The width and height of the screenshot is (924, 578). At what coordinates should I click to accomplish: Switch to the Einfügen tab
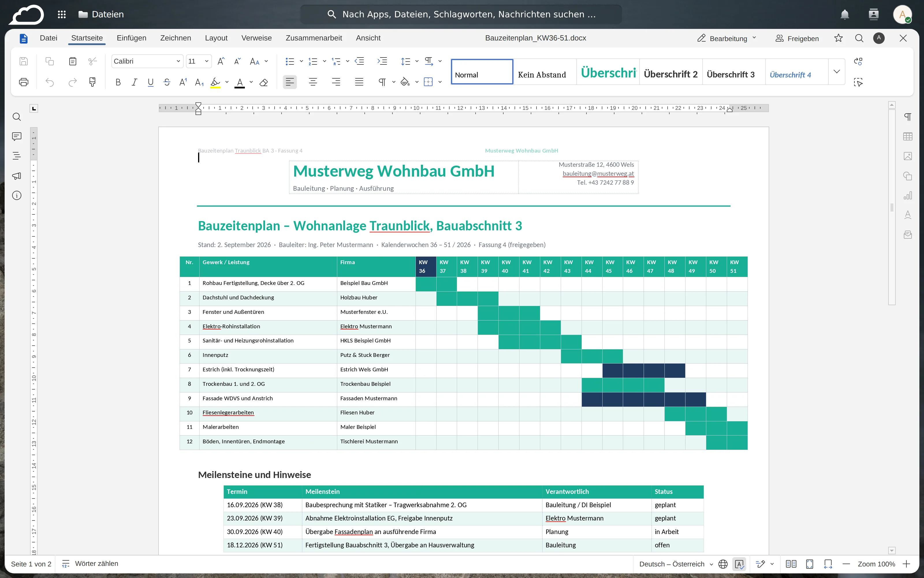131,38
